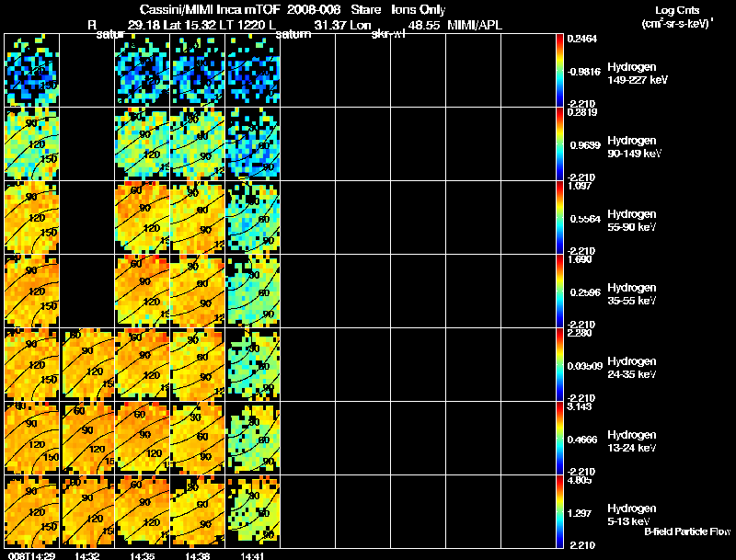The height and width of the screenshot is (560, 736).
Task: Click the 24-35 keV image at 14:32
Action: [x=87, y=365]
